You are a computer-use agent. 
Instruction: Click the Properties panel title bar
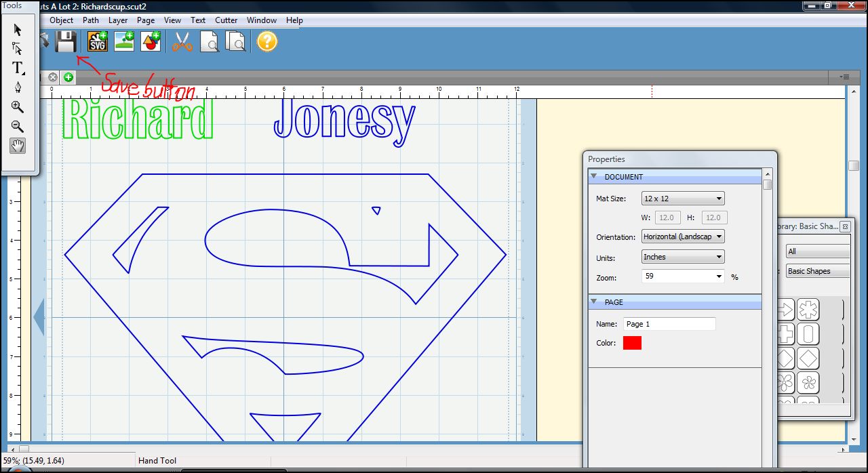coord(680,159)
